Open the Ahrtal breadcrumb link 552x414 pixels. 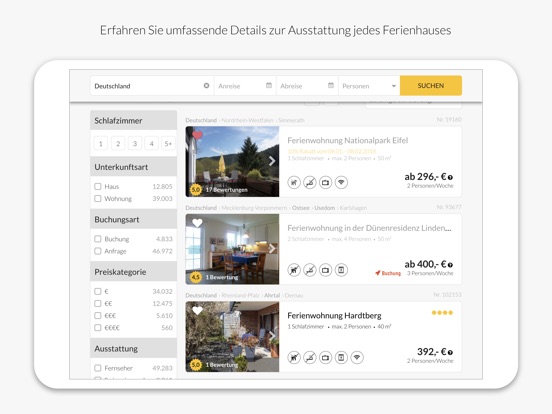272,295
